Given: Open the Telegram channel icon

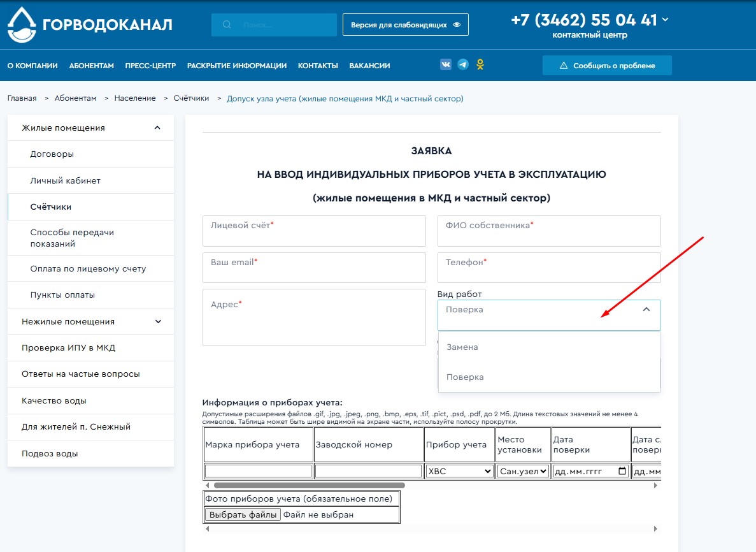Looking at the screenshot, I should coord(463,65).
